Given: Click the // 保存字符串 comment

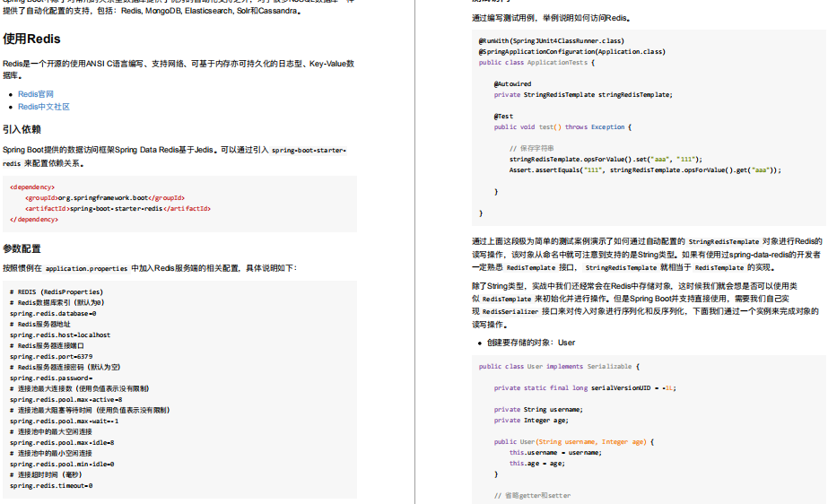Looking at the screenshot, I should 532,148.
